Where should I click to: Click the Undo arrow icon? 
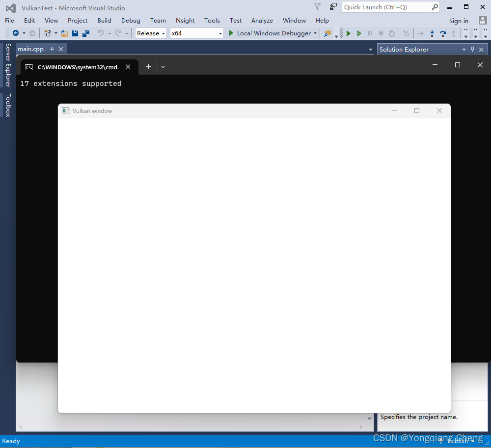point(101,33)
